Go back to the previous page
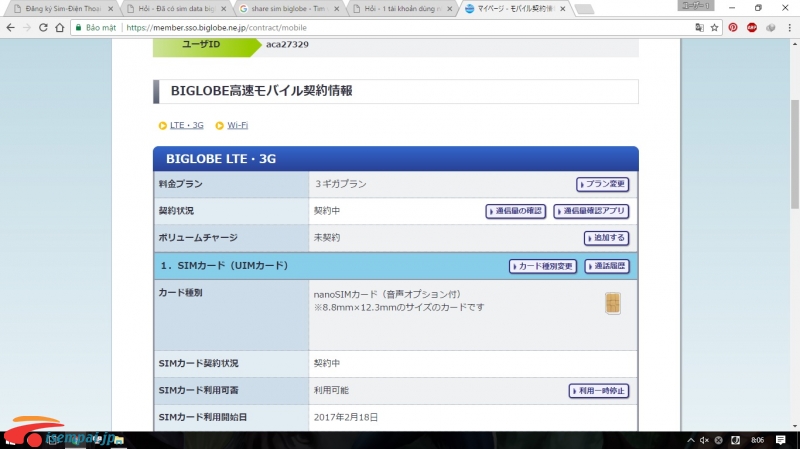The width and height of the screenshot is (800, 449). (11, 28)
